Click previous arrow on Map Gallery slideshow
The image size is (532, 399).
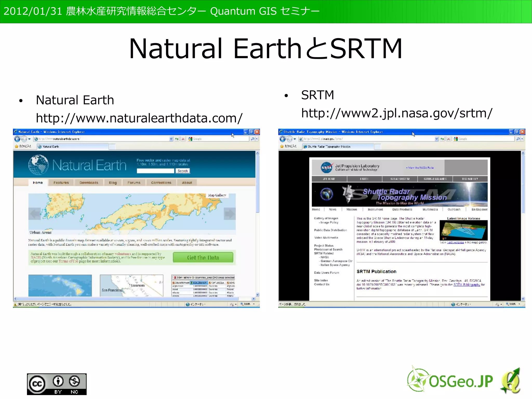tap(35, 214)
